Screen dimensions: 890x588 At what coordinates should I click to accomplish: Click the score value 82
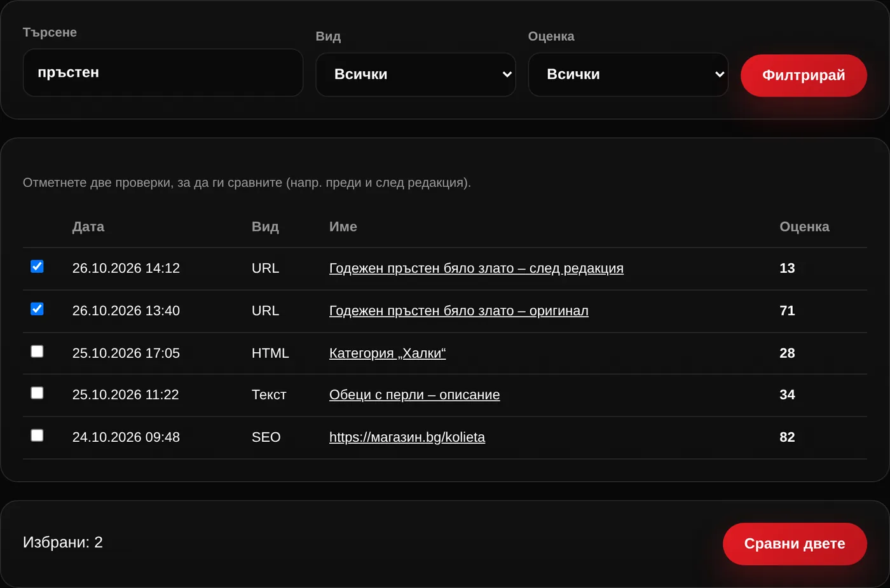[x=787, y=437]
